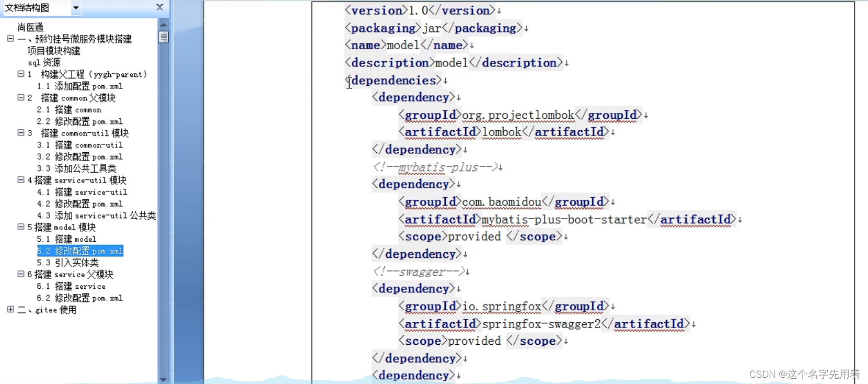Go to 5.3 引入实体类 heading

(68, 263)
